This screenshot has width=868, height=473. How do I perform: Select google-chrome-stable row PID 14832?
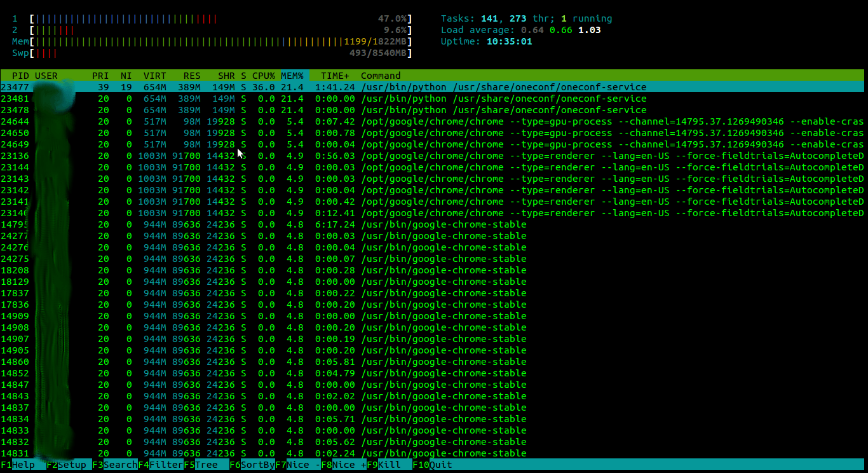[x=432, y=442]
